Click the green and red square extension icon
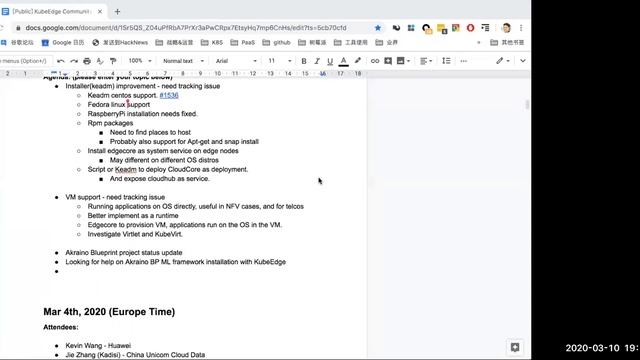 pyautogui.click(x=456, y=28)
